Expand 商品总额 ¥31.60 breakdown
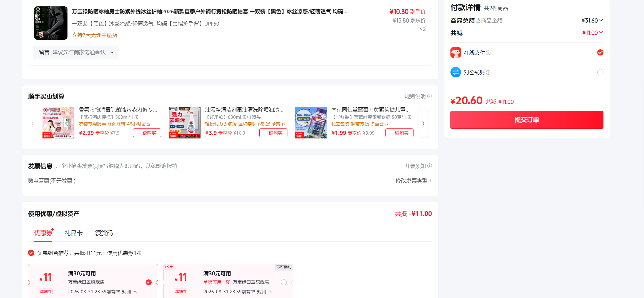644x298 pixels. [592, 21]
